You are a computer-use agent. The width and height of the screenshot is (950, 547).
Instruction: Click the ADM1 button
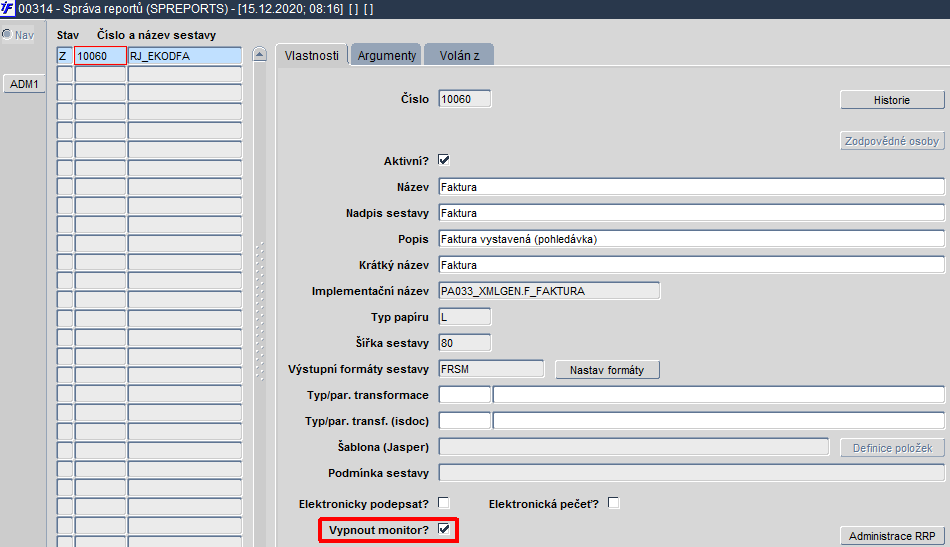point(24,84)
